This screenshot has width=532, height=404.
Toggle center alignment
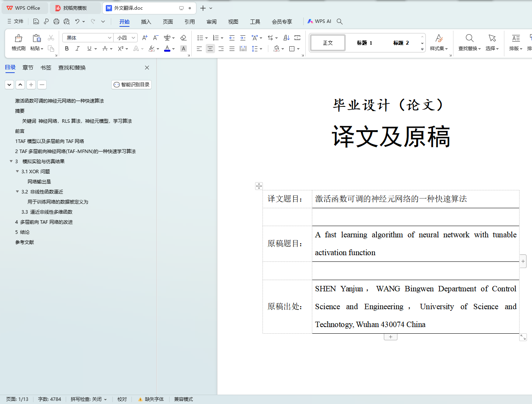pyautogui.click(x=210, y=49)
